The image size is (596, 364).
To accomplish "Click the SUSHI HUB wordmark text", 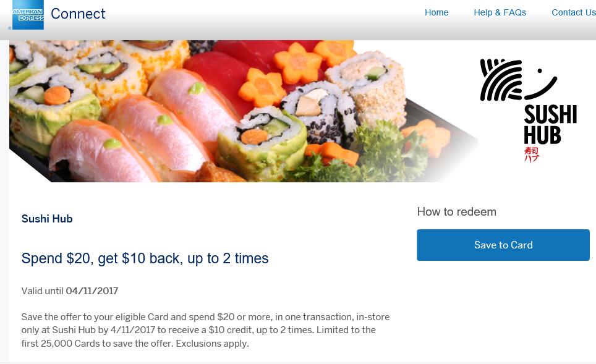I will tap(550, 125).
